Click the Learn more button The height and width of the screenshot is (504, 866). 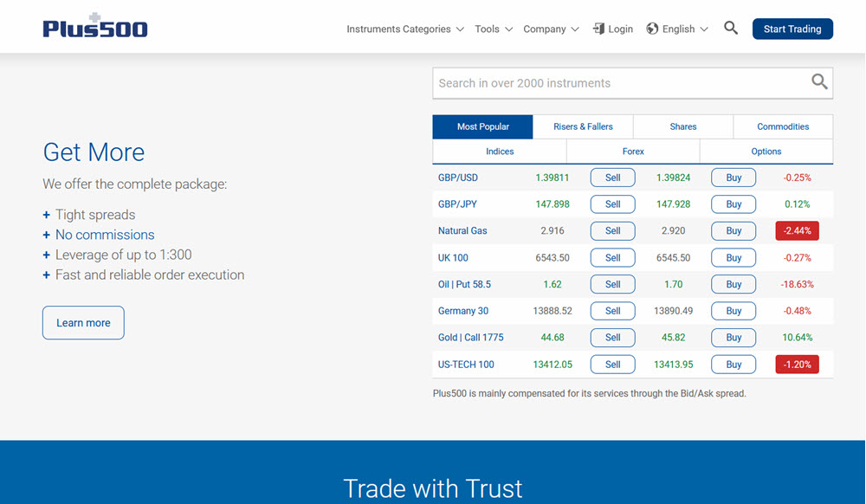(83, 323)
